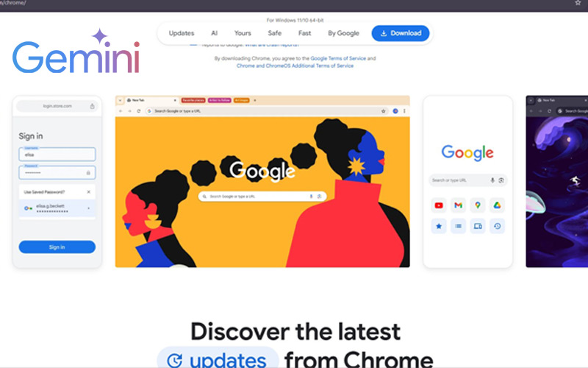588x368 pixels.
Task: Click the YouTube shortcut icon
Action: point(439,205)
